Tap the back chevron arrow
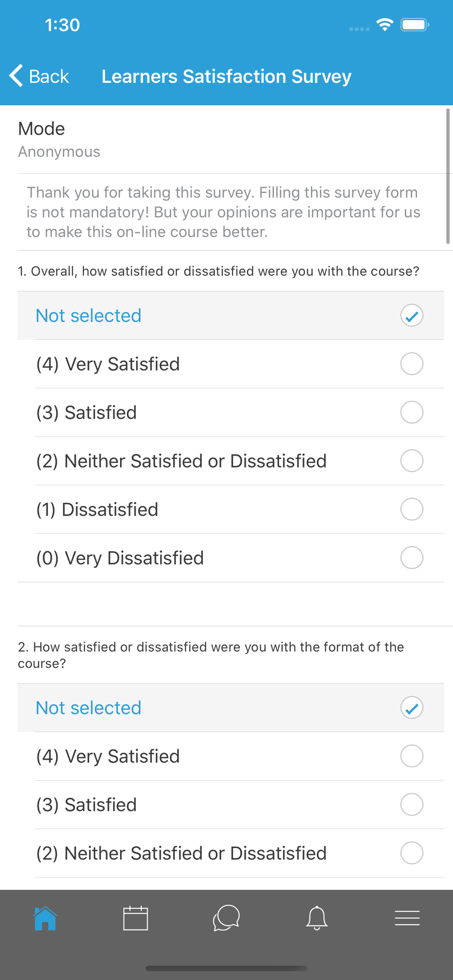453x980 pixels. point(16,76)
